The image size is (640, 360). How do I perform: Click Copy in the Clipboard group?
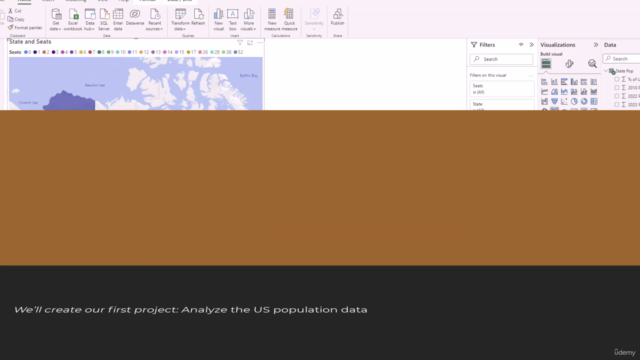coord(16,19)
